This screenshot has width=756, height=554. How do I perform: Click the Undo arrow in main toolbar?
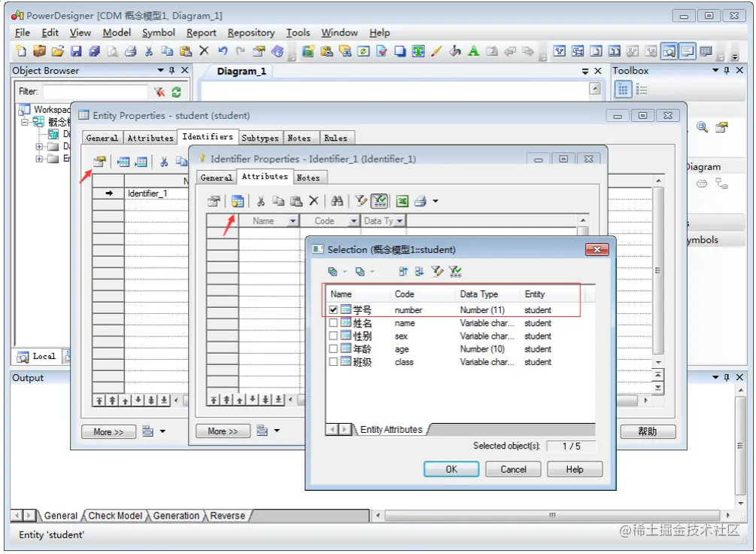[x=222, y=50]
